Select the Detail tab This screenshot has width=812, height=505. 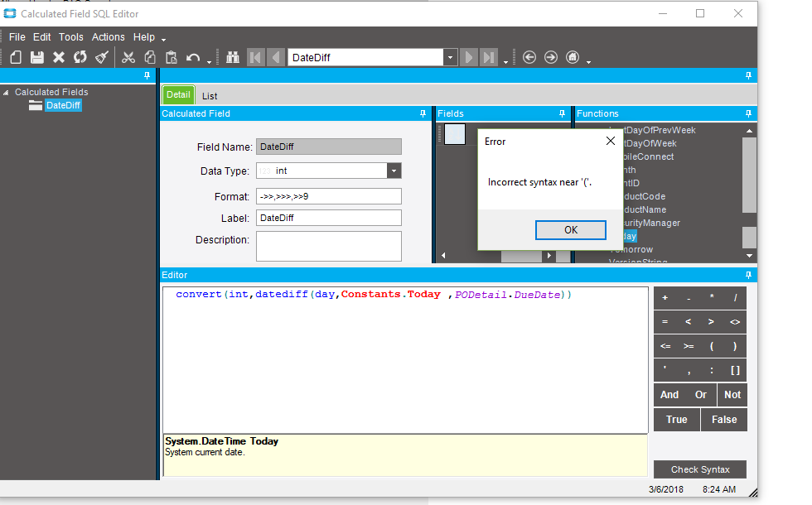[x=178, y=95]
